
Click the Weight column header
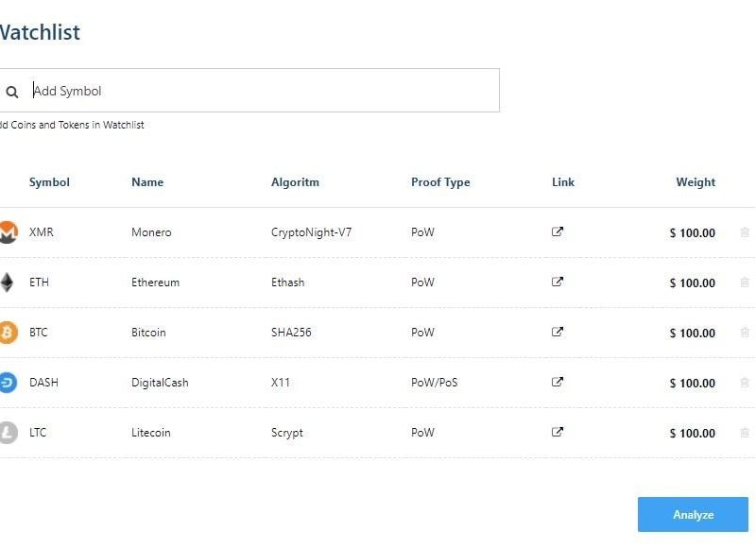point(696,182)
